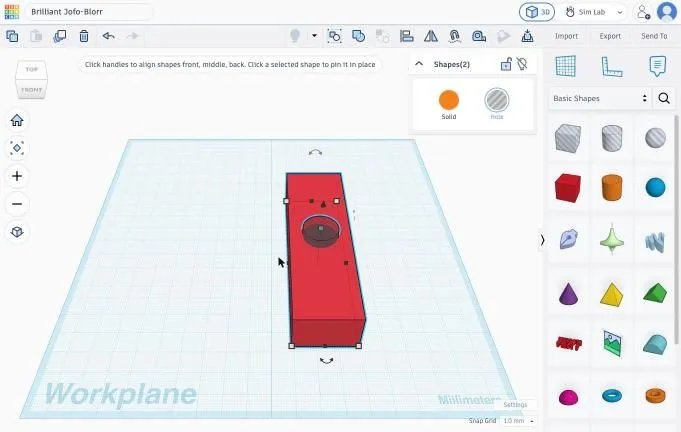Pick the yellow Pyramid shape
Screen dimensions: 681x432
coord(612,294)
